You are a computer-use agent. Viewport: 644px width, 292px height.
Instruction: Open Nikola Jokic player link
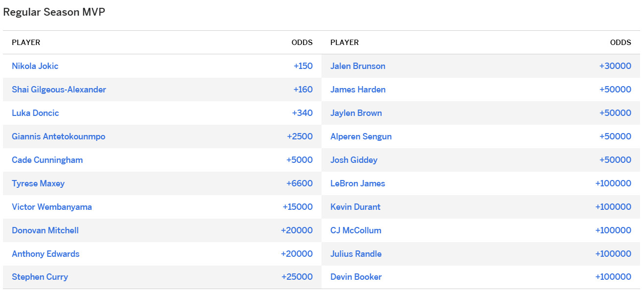[x=35, y=66]
